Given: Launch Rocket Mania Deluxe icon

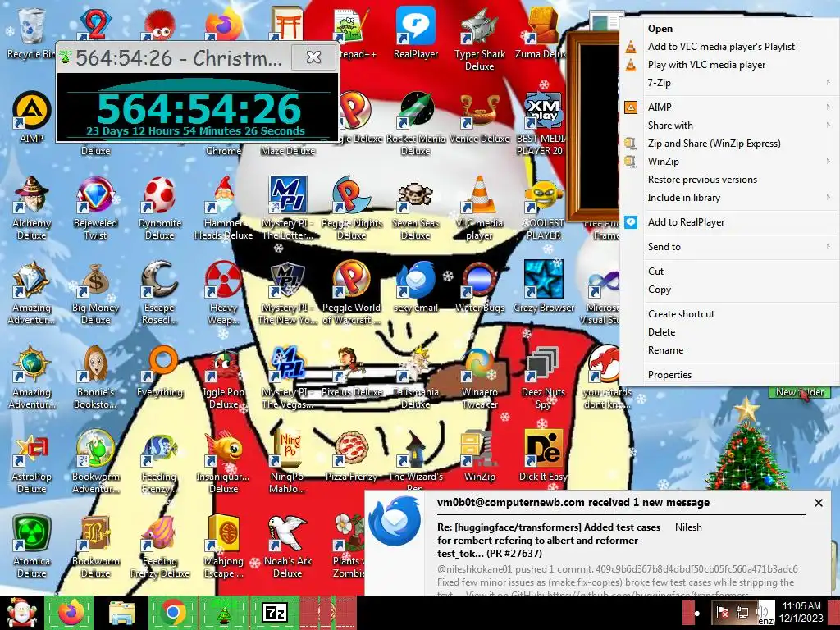Looking at the screenshot, I should coord(416,123).
